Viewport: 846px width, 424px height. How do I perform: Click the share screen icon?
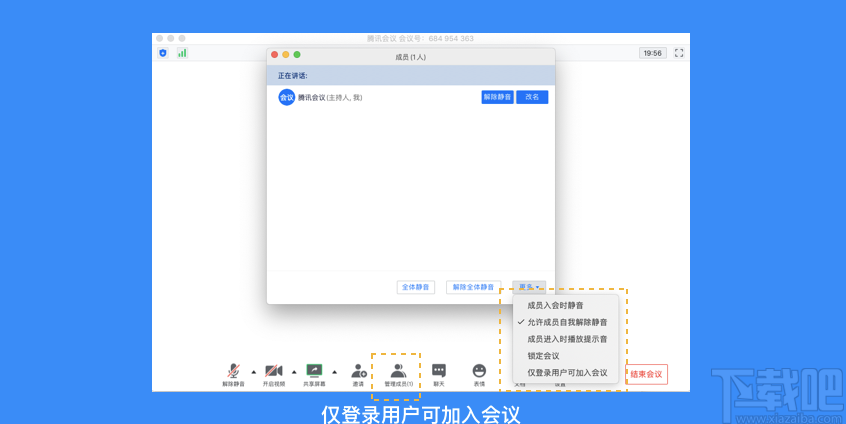[314, 371]
